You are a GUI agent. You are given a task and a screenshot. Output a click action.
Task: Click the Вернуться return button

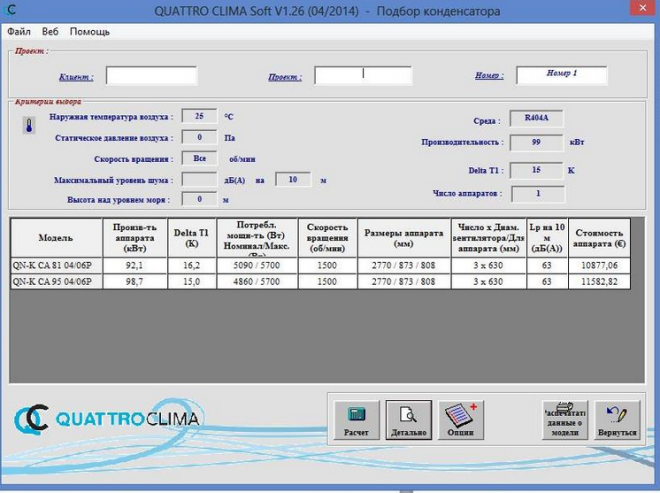[617, 421]
